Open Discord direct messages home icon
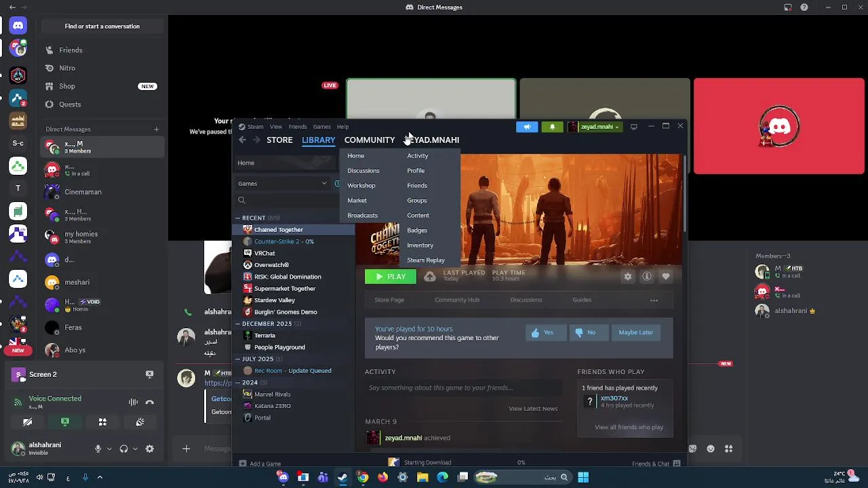868x488 pixels. pos(18,26)
